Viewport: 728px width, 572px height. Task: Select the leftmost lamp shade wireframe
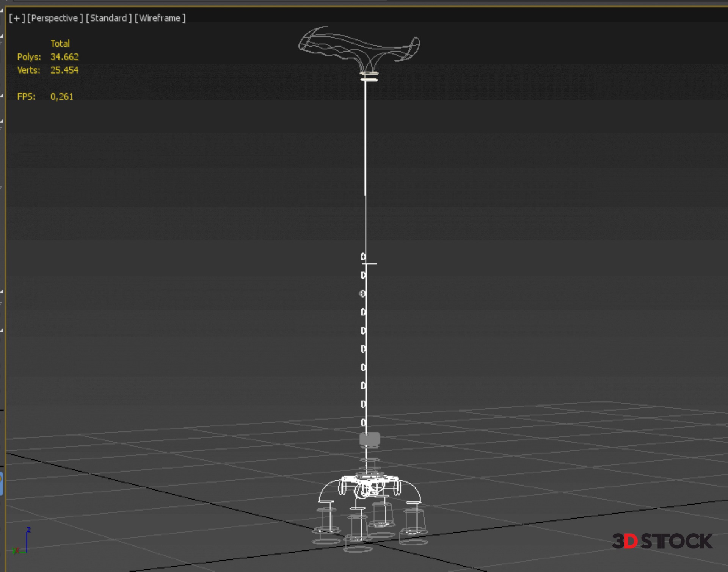point(326,520)
